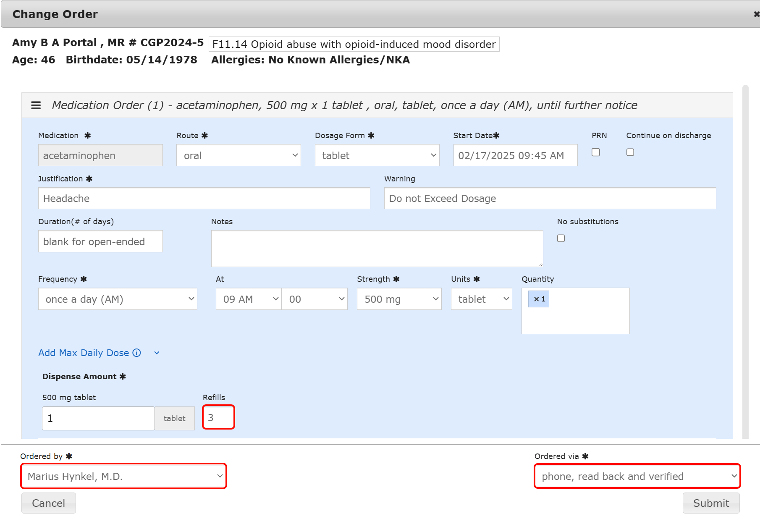Click into the Notes text area

click(377, 249)
